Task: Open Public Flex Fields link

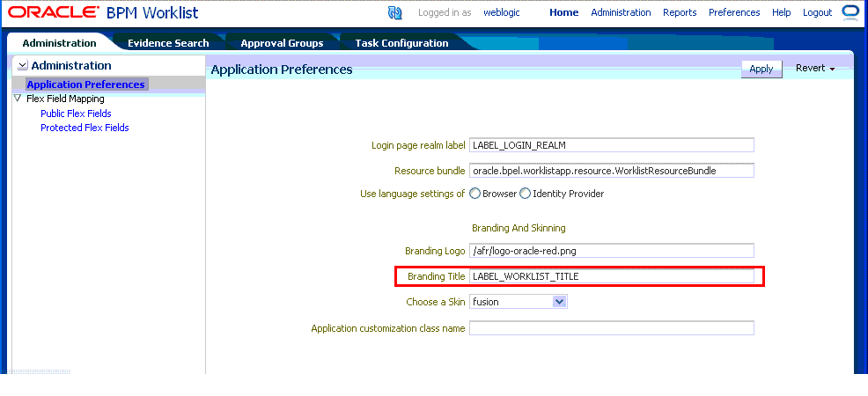Action: 76,114
